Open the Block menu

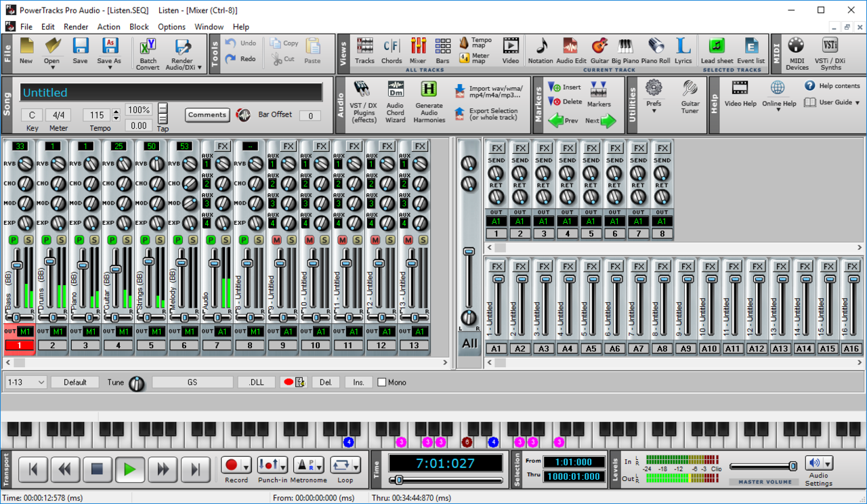(139, 27)
